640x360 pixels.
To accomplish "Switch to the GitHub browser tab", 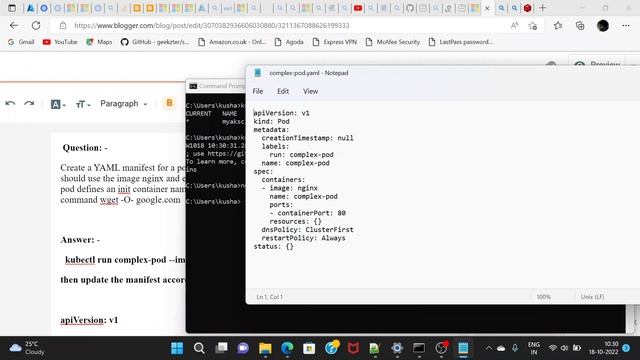I will pyautogui.click(x=410, y=8).
